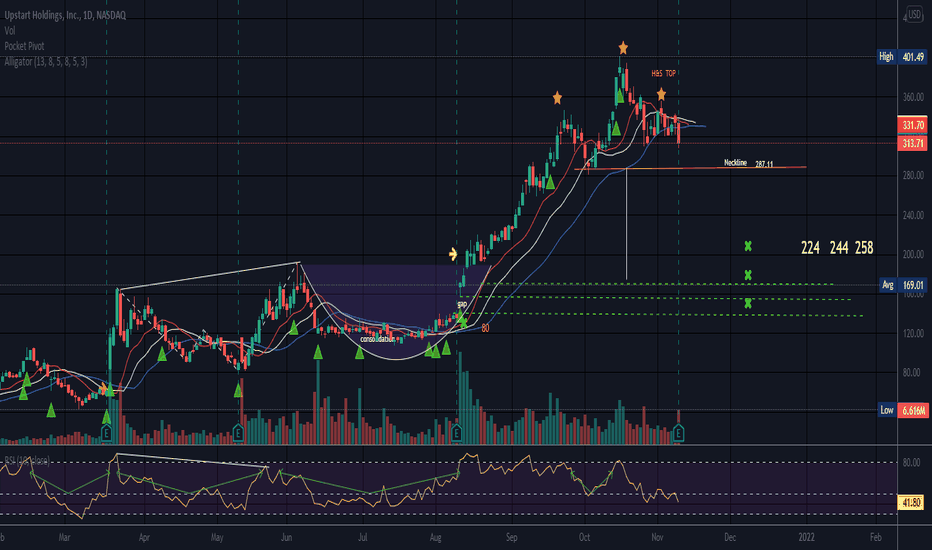This screenshot has width=932, height=550.
Task: Select the RSI (14, close) pane legend
Action: click(x=27, y=460)
